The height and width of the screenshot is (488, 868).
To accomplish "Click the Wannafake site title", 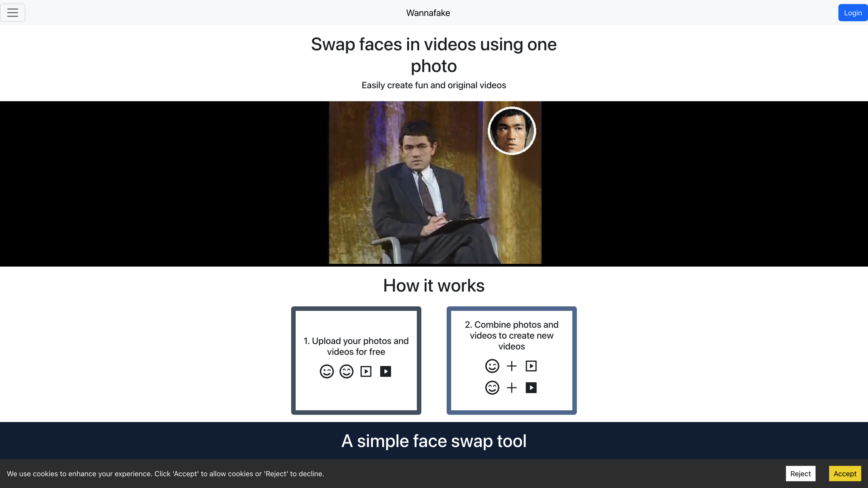I will tap(428, 13).
